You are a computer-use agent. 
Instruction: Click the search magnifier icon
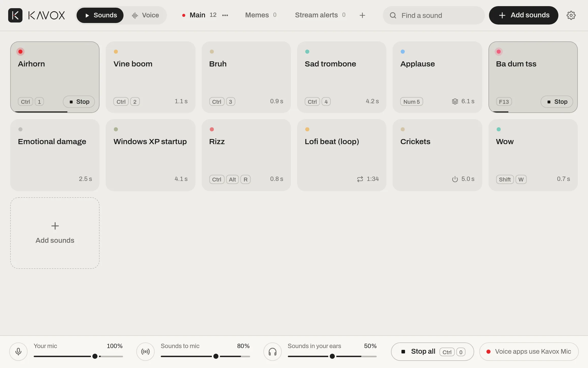393,15
